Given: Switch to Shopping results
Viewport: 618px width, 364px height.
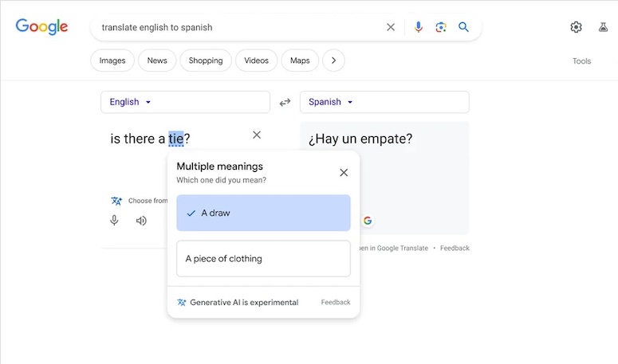Looking at the screenshot, I should click(x=206, y=61).
